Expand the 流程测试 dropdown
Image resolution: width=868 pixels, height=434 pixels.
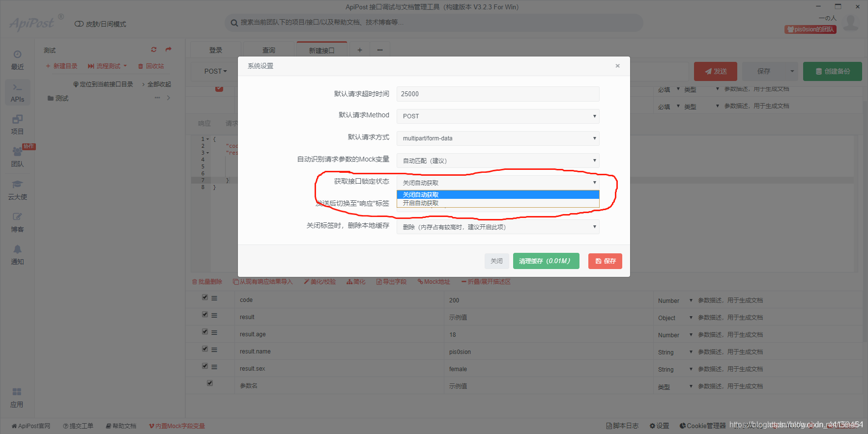click(x=108, y=66)
